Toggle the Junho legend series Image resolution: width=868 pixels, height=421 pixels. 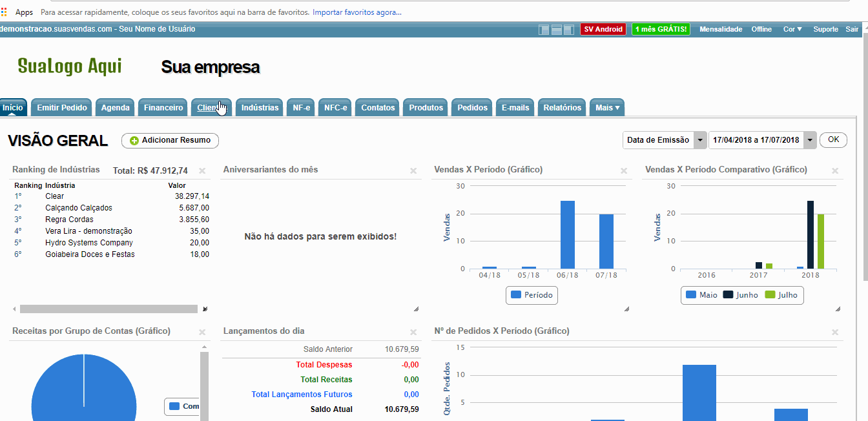coord(740,295)
